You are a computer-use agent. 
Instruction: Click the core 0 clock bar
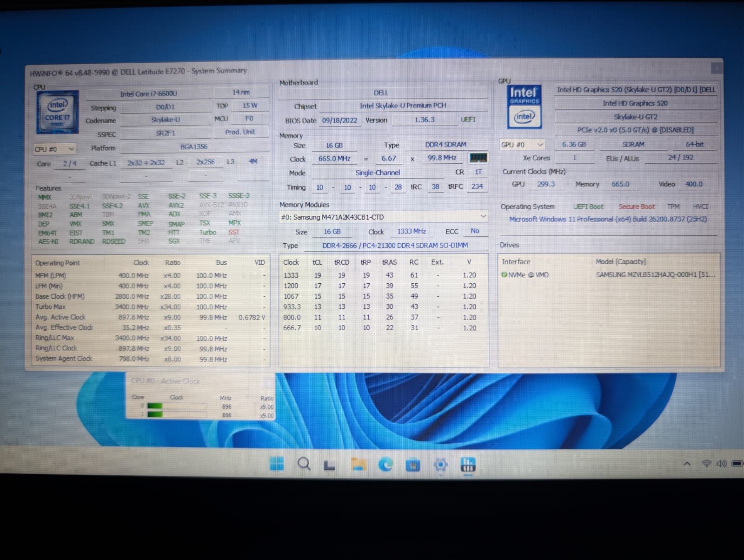177,406
